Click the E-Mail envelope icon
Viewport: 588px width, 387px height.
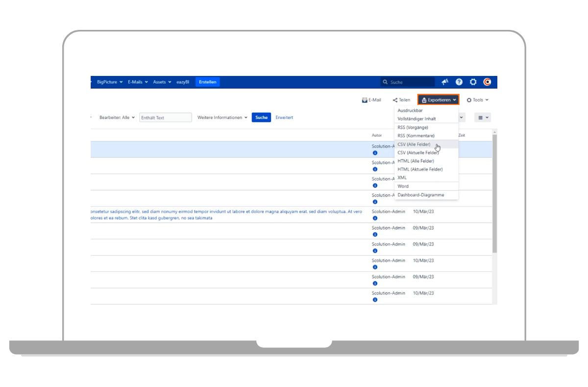(365, 100)
